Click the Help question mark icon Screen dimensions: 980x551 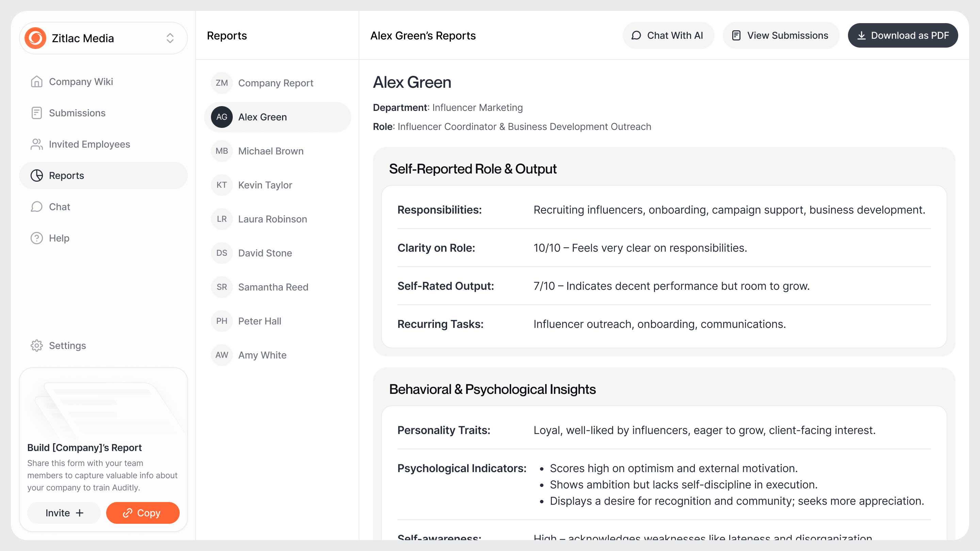[x=36, y=238]
